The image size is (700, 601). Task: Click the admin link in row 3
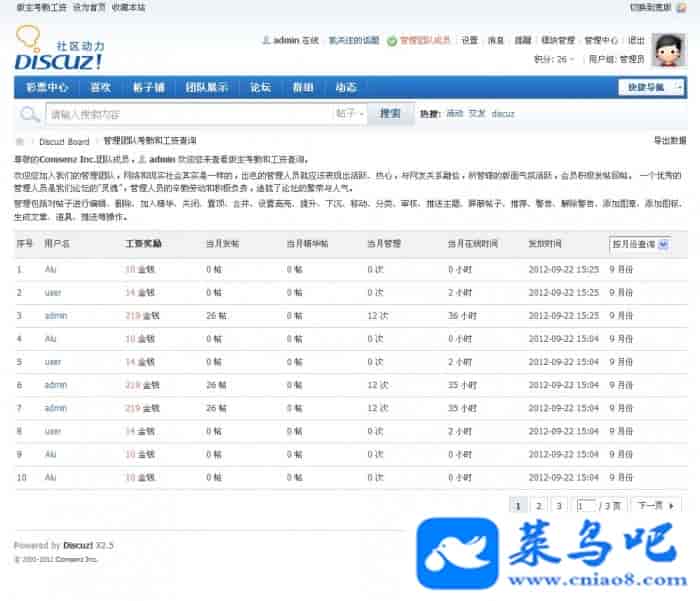(56, 316)
